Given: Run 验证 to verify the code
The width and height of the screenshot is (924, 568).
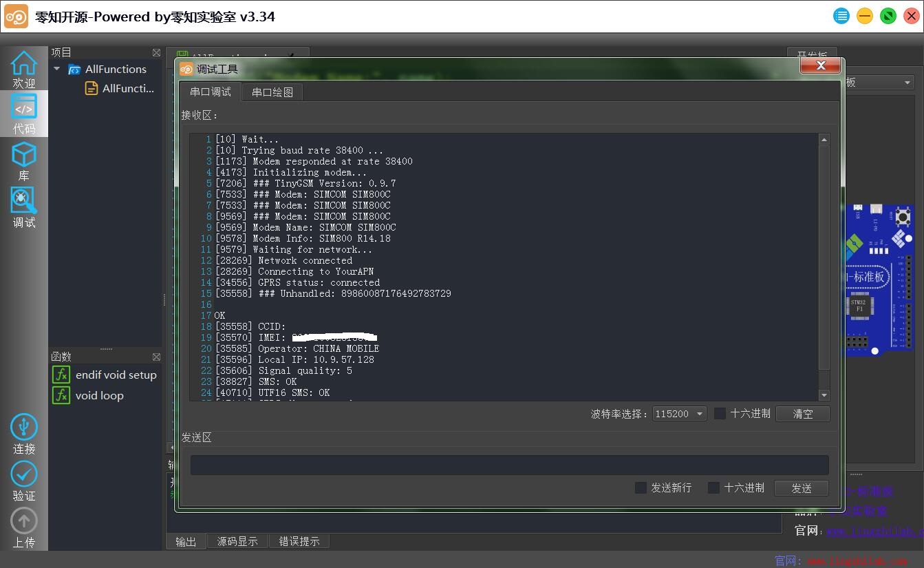Looking at the screenshot, I should click(x=24, y=481).
